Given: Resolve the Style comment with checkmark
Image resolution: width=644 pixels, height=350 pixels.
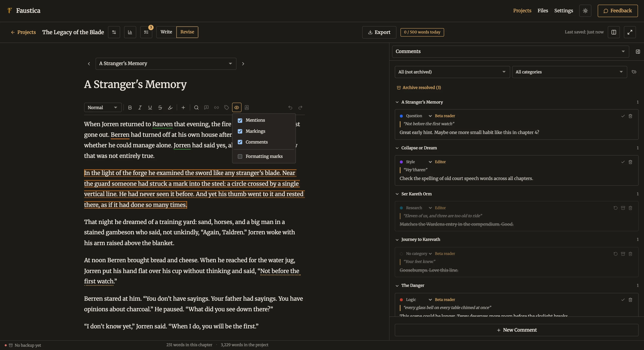Looking at the screenshot, I should pyautogui.click(x=623, y=162).
